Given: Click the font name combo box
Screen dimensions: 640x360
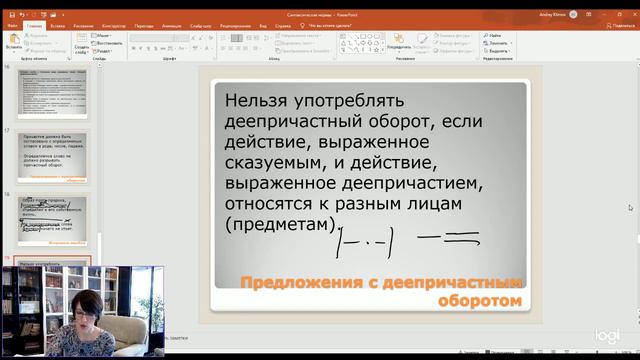Looking at the screenshot, I should click(151, 38).
